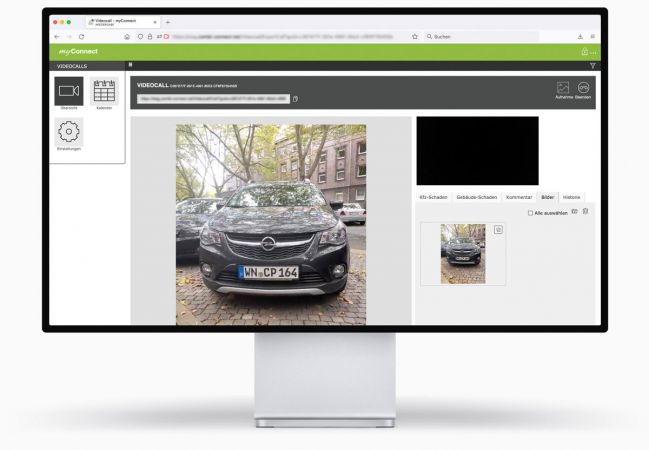Close the Videocall - myConnect browser tab
The height and width of the screenshot is (450, 649).
click(x=155, y=22)
